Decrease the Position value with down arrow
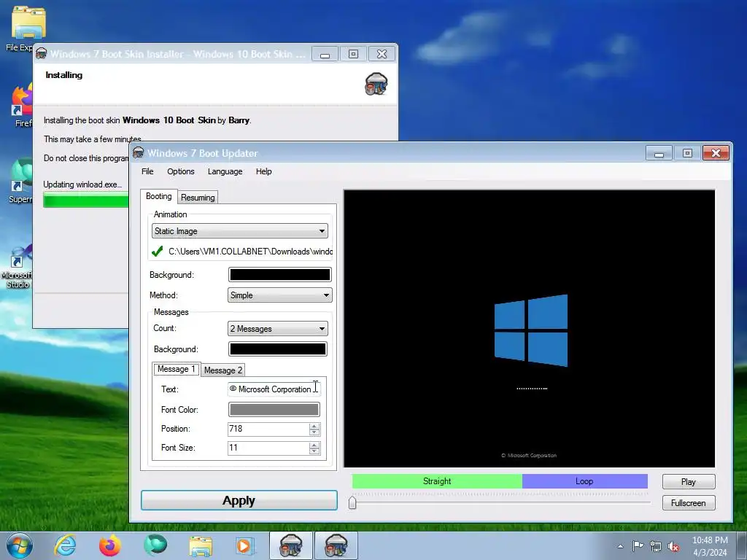Viewport: 747px width, 560px height. (314, 432)
